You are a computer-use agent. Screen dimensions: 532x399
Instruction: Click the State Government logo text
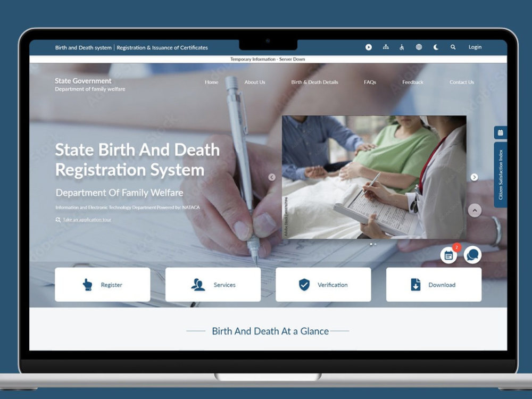pos(83,81)
